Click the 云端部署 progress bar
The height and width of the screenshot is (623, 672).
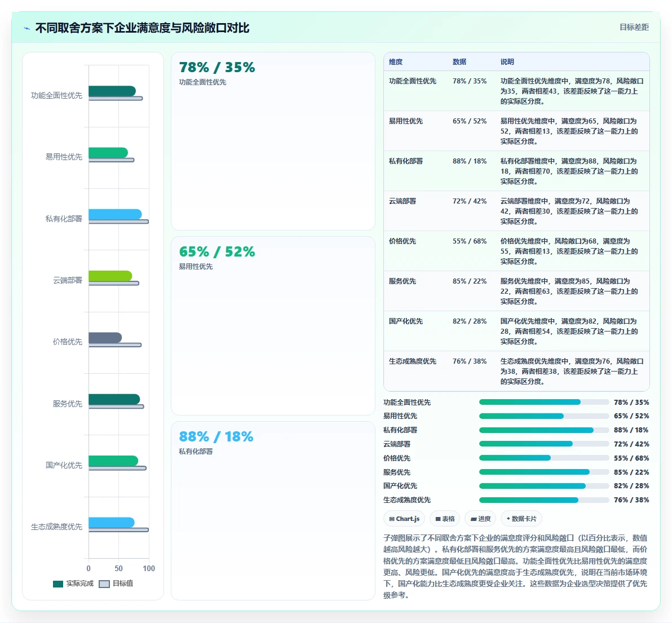tap(544, 444)
